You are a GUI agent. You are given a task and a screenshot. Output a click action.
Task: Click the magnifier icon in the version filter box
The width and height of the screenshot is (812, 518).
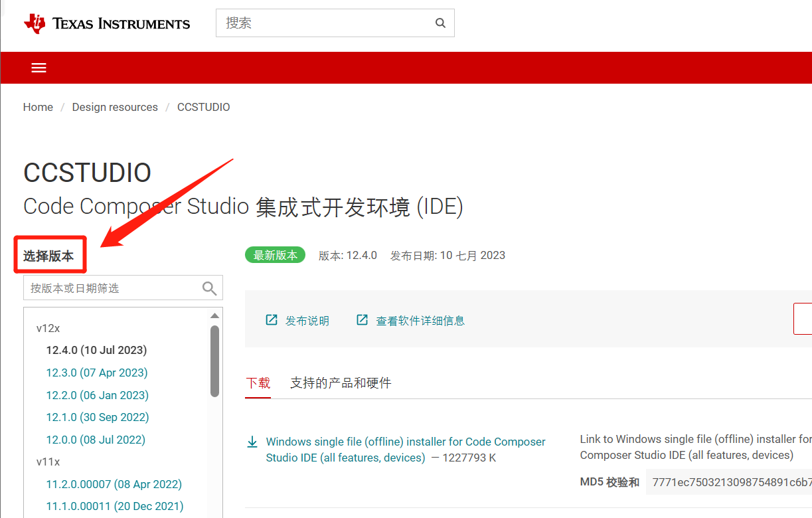209,288
